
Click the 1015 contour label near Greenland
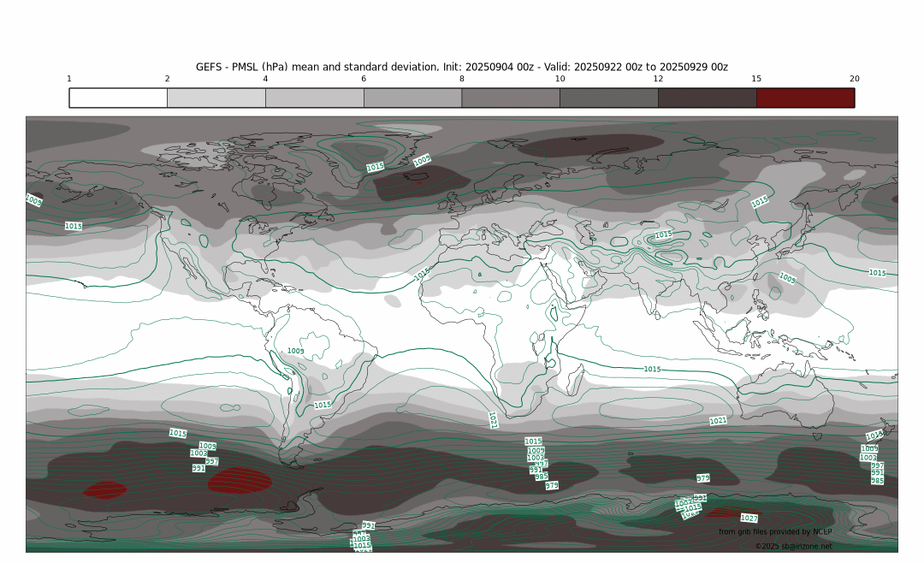(375, 167)
